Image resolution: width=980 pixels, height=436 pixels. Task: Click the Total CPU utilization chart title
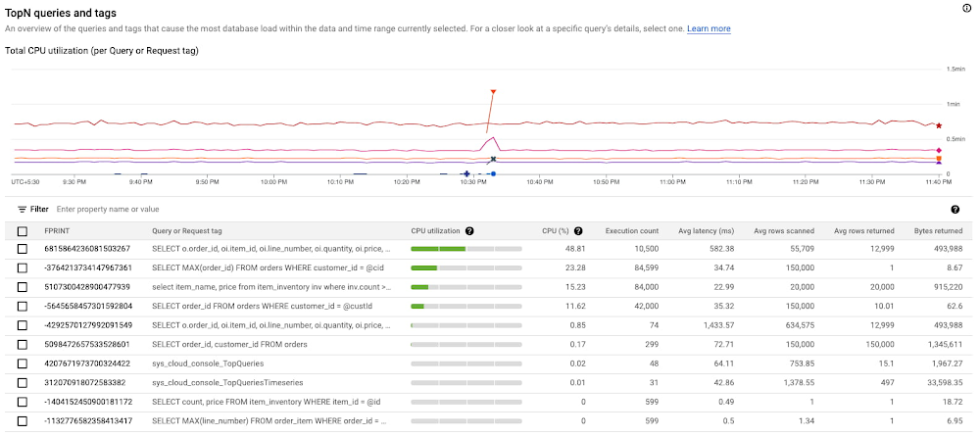pos(101,51)
